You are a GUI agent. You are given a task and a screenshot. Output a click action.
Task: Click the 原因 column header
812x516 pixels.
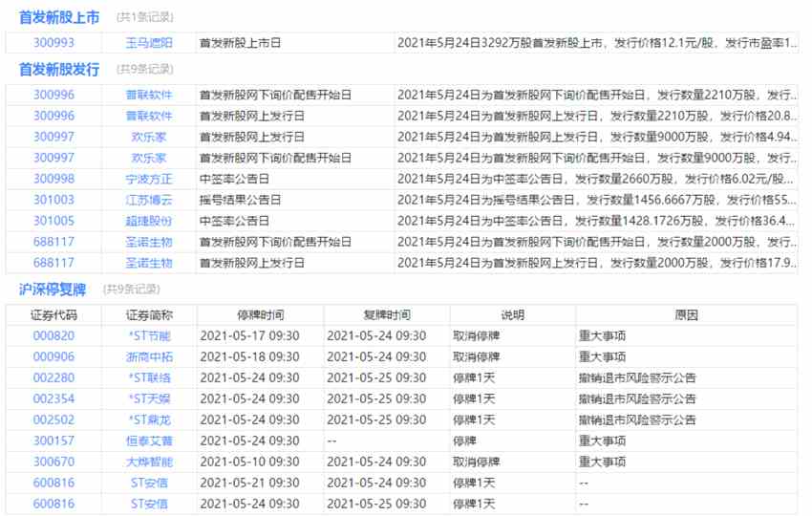tap(687, 315)
